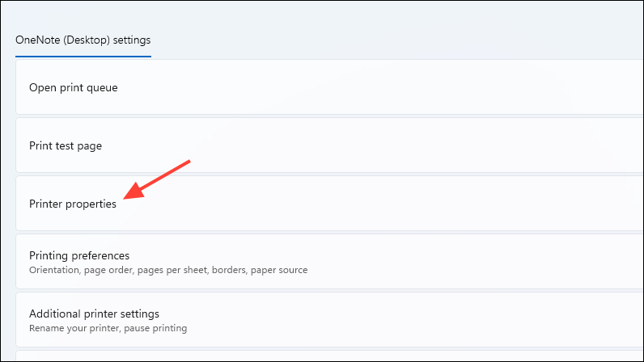644x362 pixels.
Task: Click the 'Printing preferences' heading text
Action: point(78,255)
